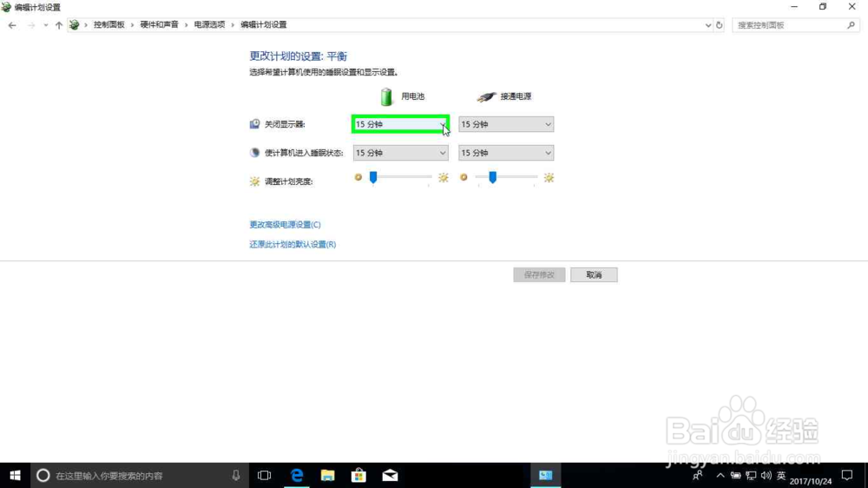Screen dimensions: 868x488
Task: Open the recent locations dropdown arrow
Action: pyautogui.click(x=45, y=25)
